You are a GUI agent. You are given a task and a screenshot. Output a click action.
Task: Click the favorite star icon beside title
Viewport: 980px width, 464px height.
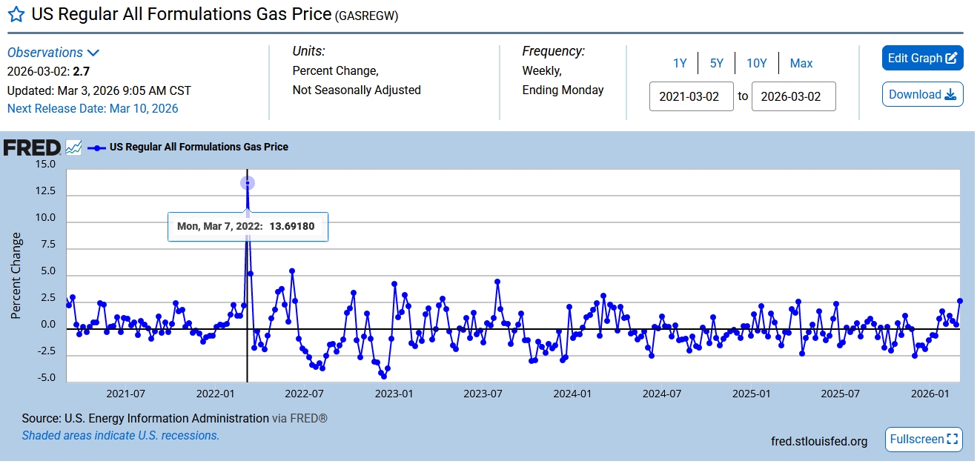tap(16, 16)
